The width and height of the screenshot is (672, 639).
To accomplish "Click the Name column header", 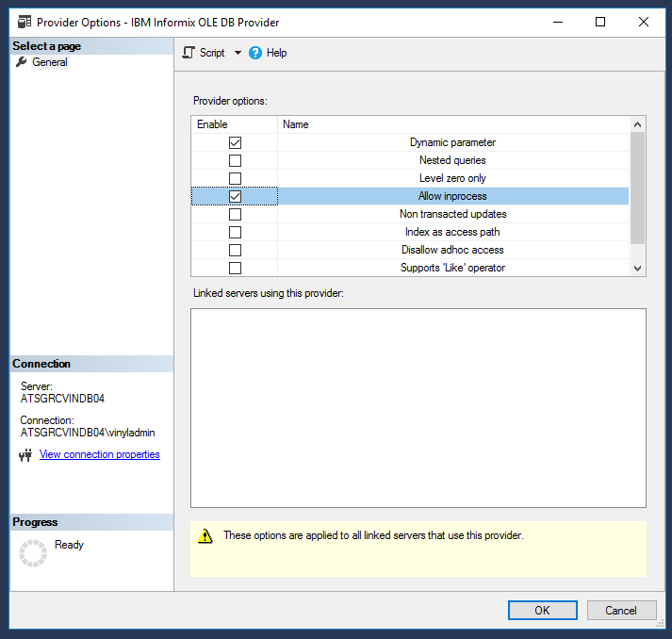I will (x=296, y=124).
